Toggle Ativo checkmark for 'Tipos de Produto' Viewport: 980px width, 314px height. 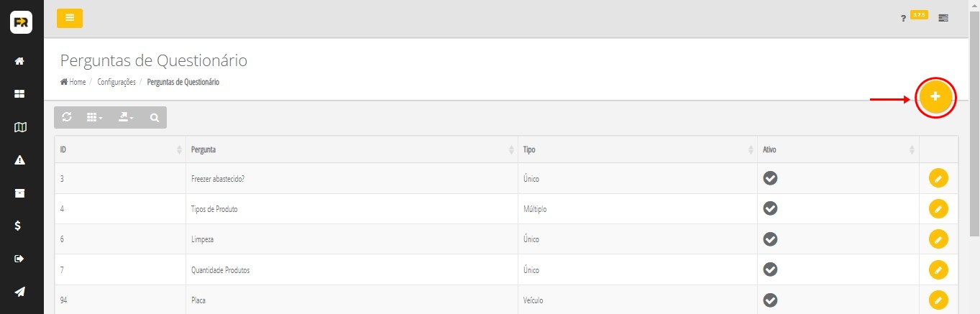pos(770,208)
